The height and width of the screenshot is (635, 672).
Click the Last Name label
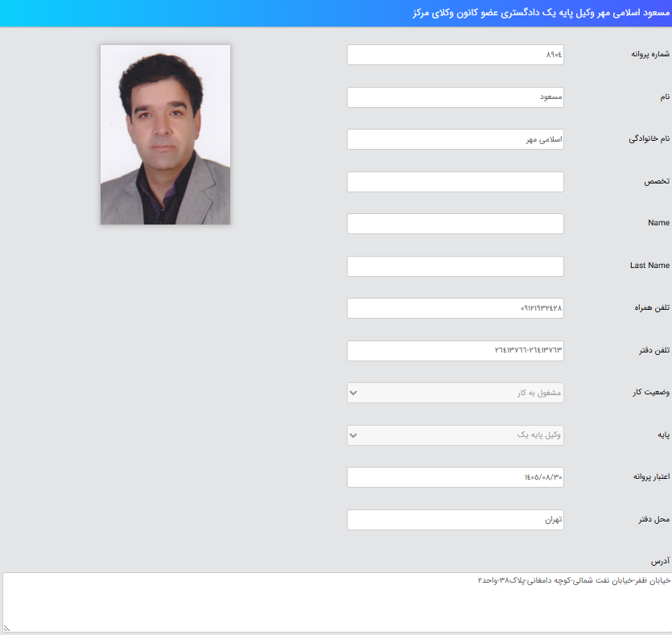tap(649, 266)
